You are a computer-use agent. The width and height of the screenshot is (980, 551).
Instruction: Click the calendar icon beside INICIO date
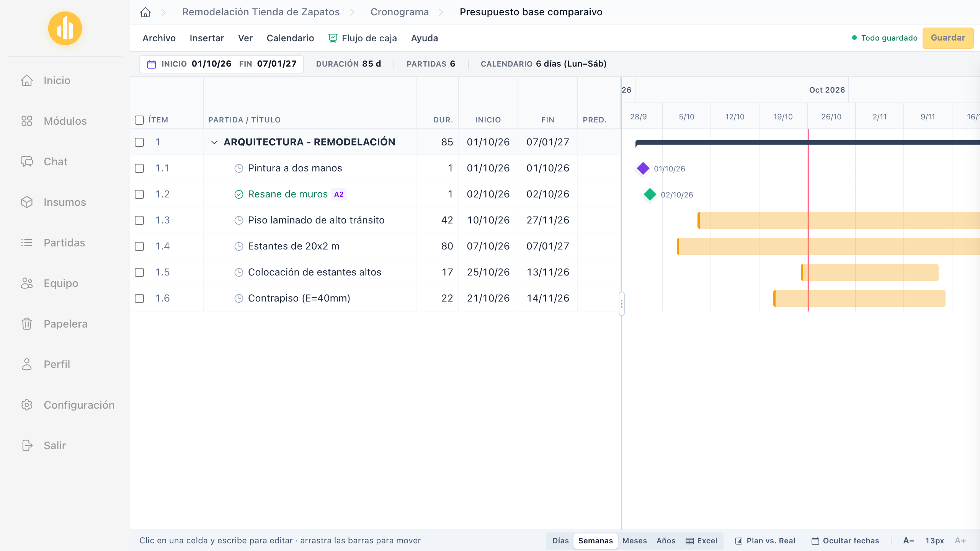pos(152,64)
